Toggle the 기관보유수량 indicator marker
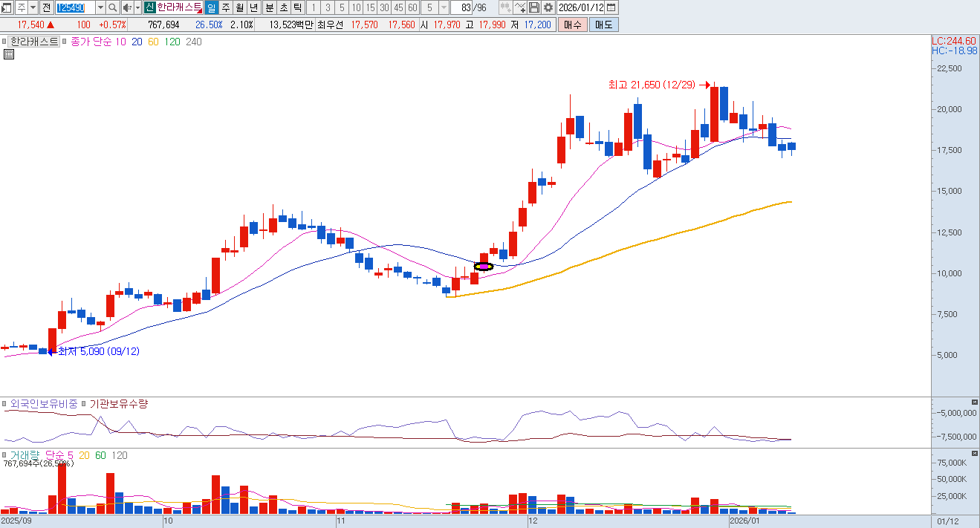Image resolution: width=980 pixels, height=528 pixels. [x=84, y=404]
